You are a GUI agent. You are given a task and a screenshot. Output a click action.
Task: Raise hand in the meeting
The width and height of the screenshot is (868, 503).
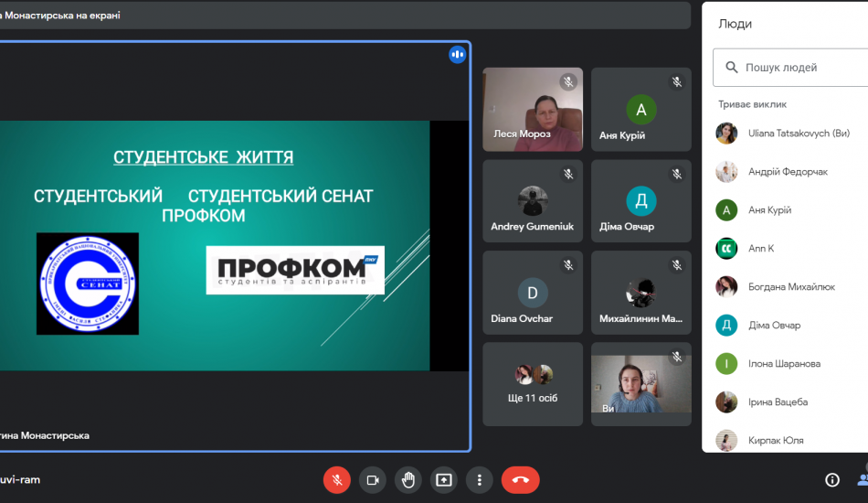(408, 479)
